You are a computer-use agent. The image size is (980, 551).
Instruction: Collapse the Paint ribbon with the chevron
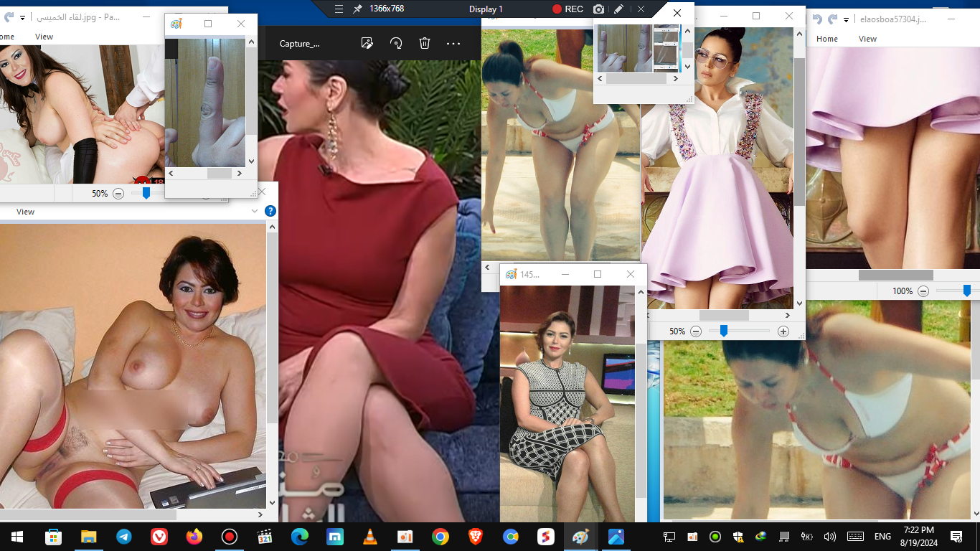pyautogui.click(x=255, y=211)
